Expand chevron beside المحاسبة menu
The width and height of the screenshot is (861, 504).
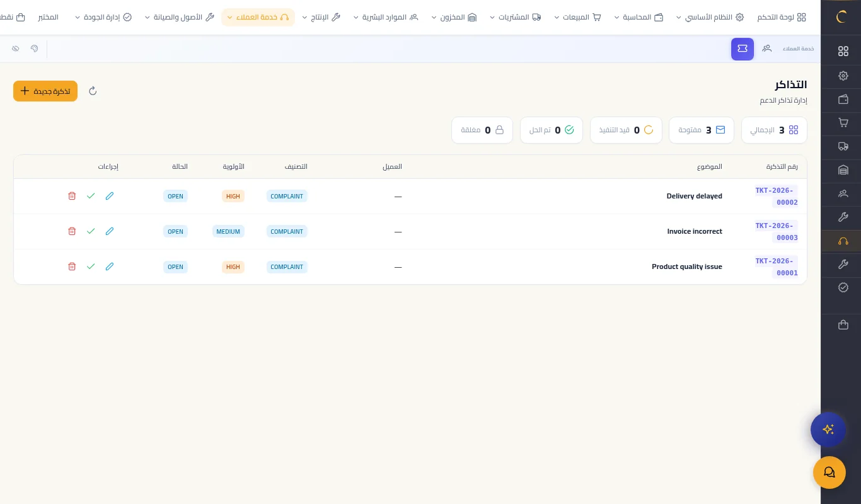[617, 18]
